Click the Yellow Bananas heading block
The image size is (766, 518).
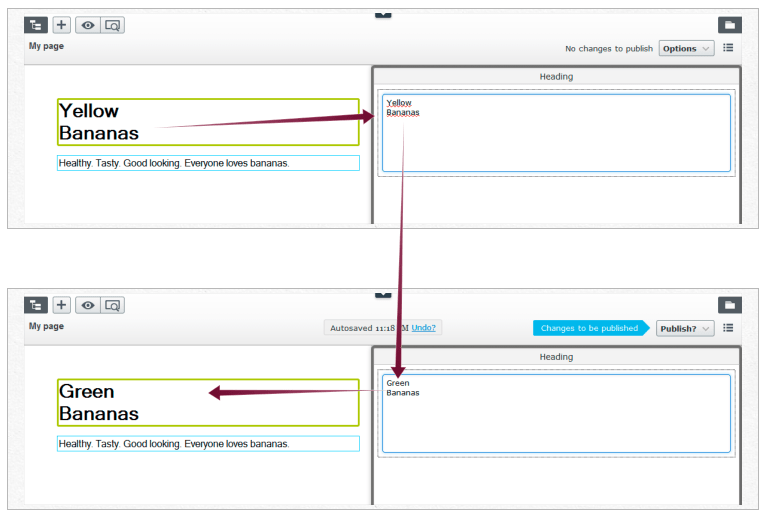click(208, 122)
